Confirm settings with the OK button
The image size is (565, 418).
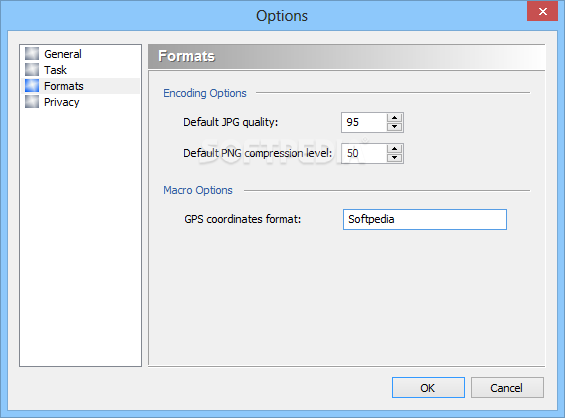pyautogui.click(x=428, y=388)
